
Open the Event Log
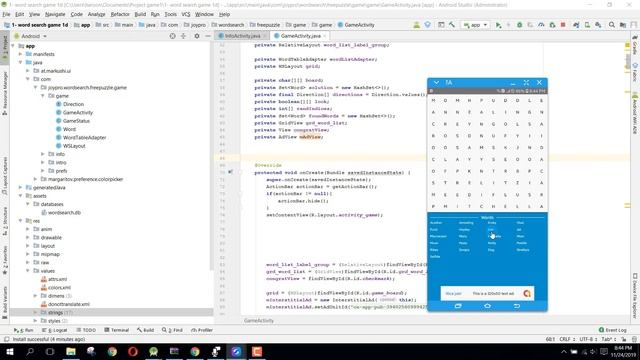point(613,330)
